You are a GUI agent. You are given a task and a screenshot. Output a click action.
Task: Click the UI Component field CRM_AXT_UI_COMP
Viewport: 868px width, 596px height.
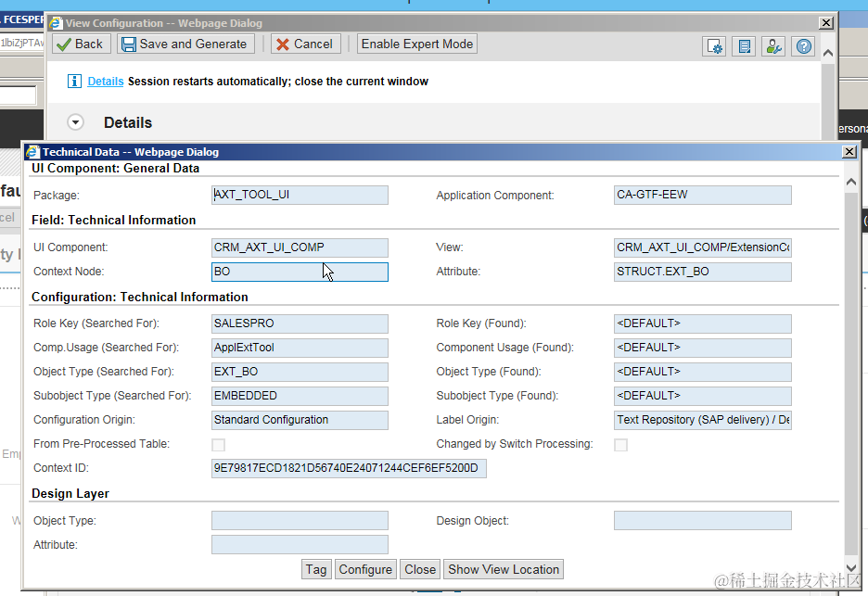pyautogui.click(x=300, y=247)
